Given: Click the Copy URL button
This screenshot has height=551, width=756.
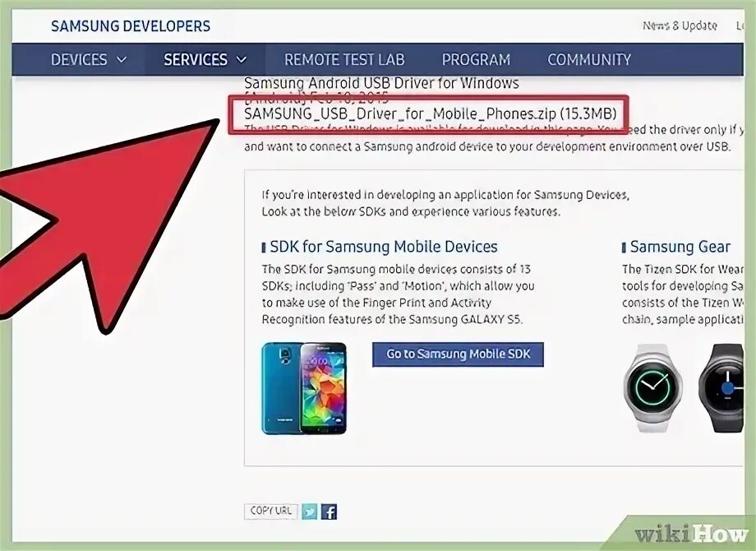Looking at the screenshot, I should 271,511.
